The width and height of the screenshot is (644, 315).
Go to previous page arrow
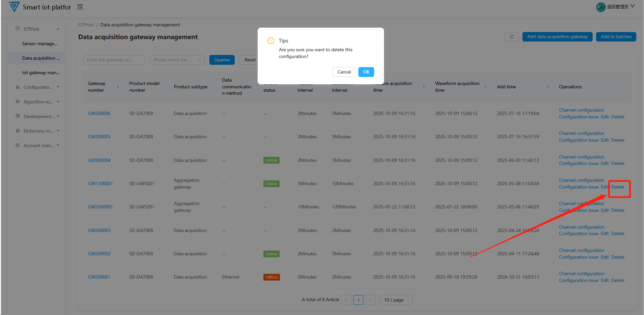pos(346,300)
